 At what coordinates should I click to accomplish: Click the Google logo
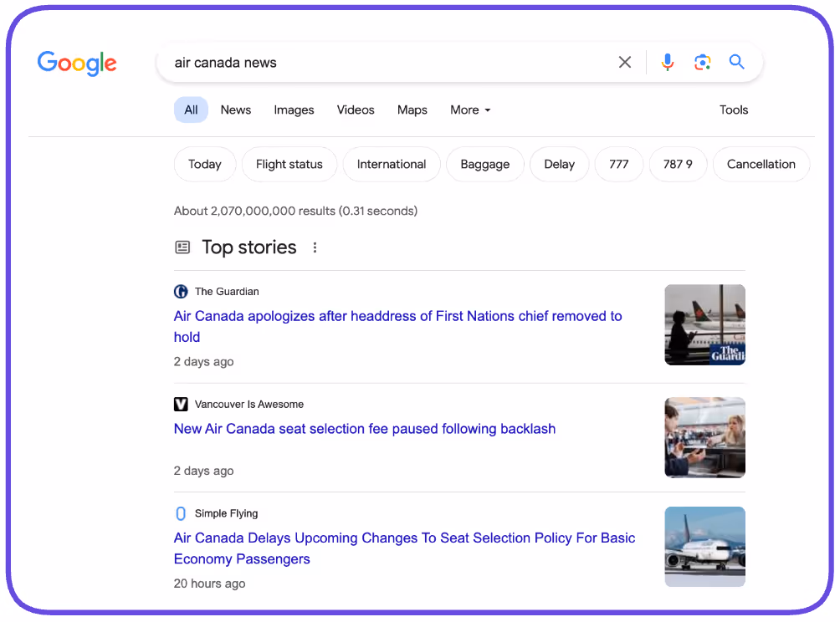(x=77, y=64)
